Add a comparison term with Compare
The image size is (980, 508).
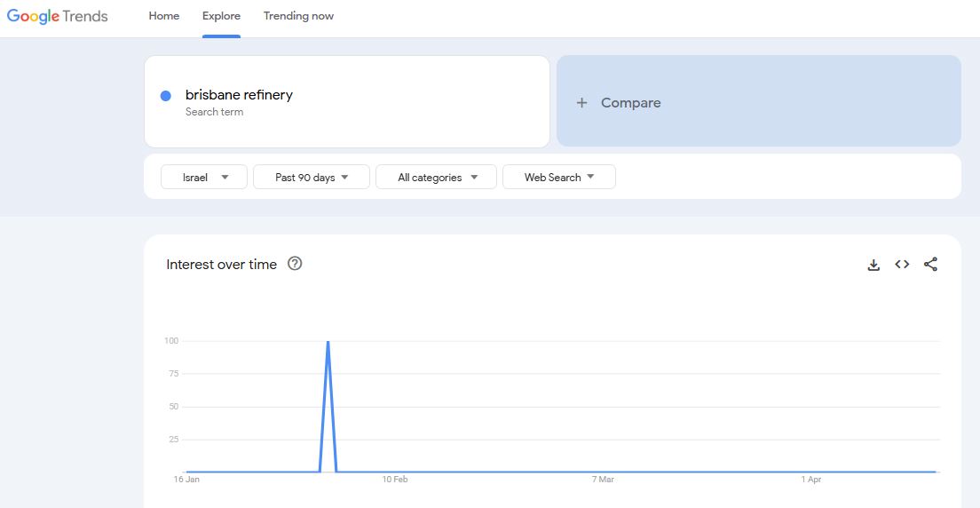pyautogui.click(x=759, y=101)
